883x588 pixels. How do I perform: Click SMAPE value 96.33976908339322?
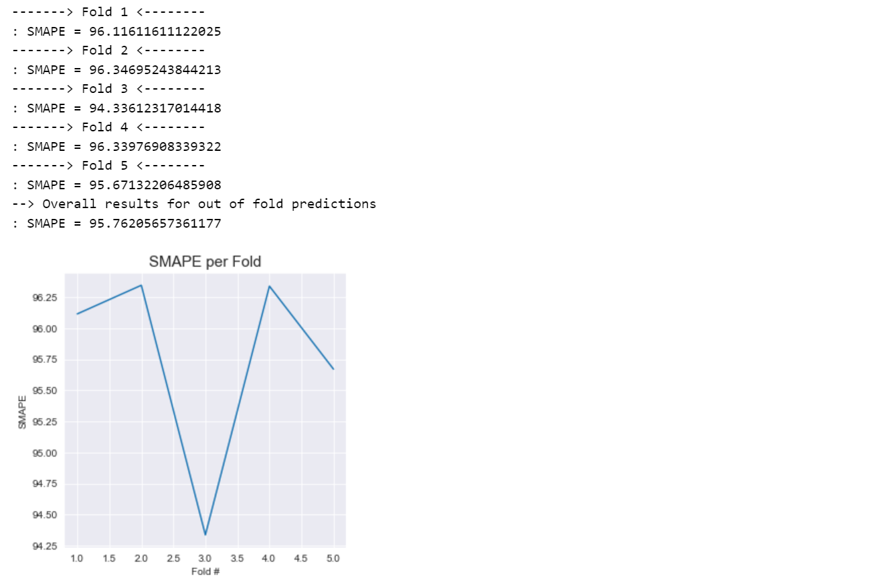pyautogui.click(x=155, y=147)
